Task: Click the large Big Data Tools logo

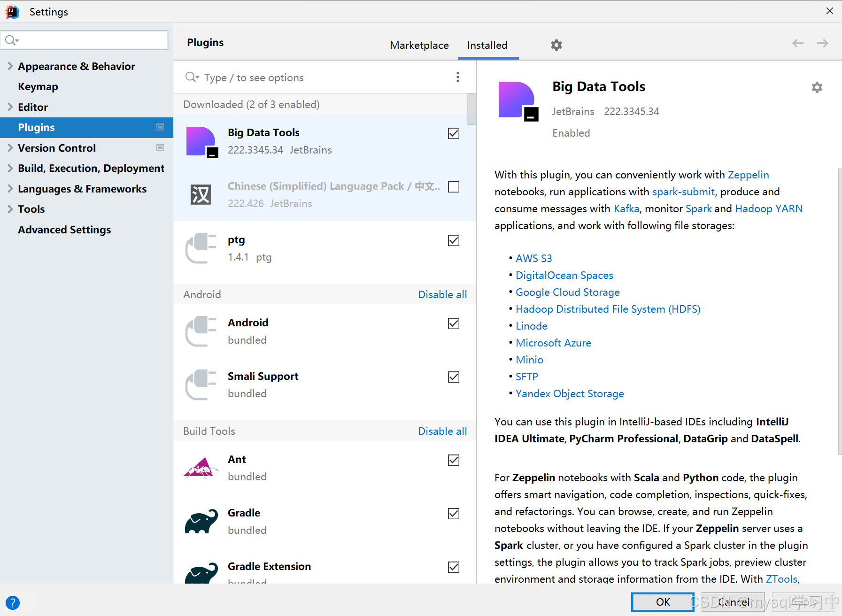Action: pyautogui.click(x=518, y=101)
